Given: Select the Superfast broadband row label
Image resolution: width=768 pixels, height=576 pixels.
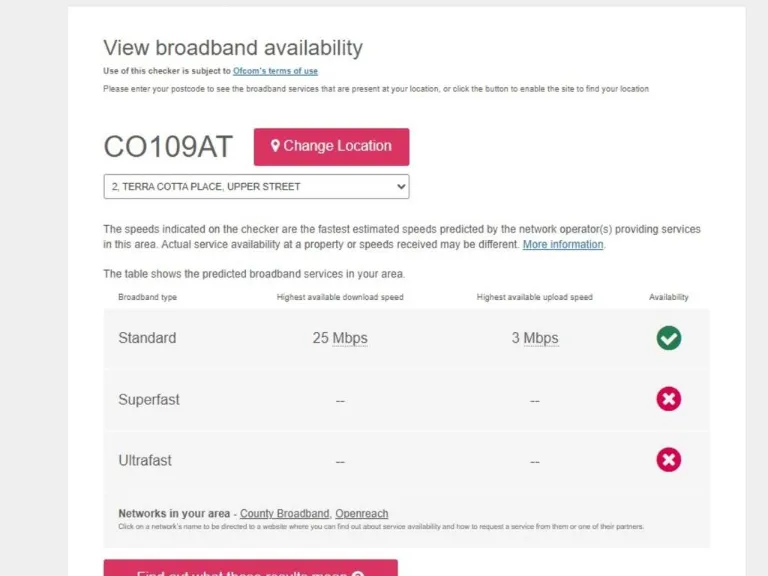Looking at the screenshot, I should [149, 399].
